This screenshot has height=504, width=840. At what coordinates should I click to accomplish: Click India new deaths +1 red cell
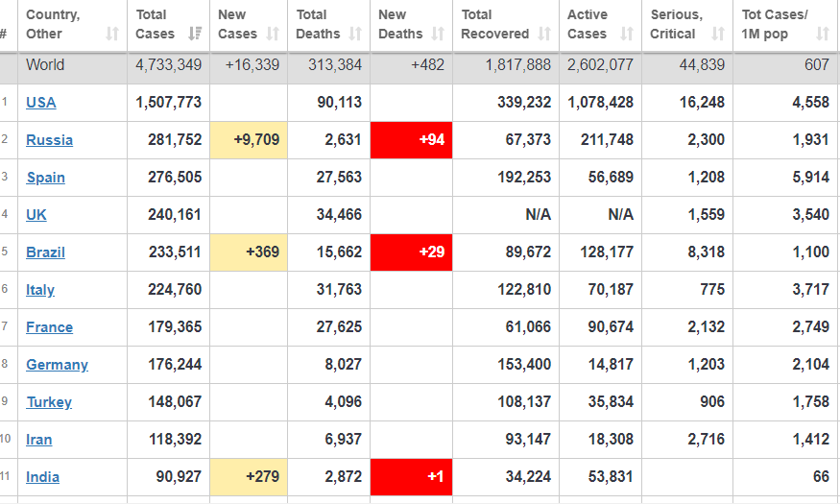click(411, 477)
